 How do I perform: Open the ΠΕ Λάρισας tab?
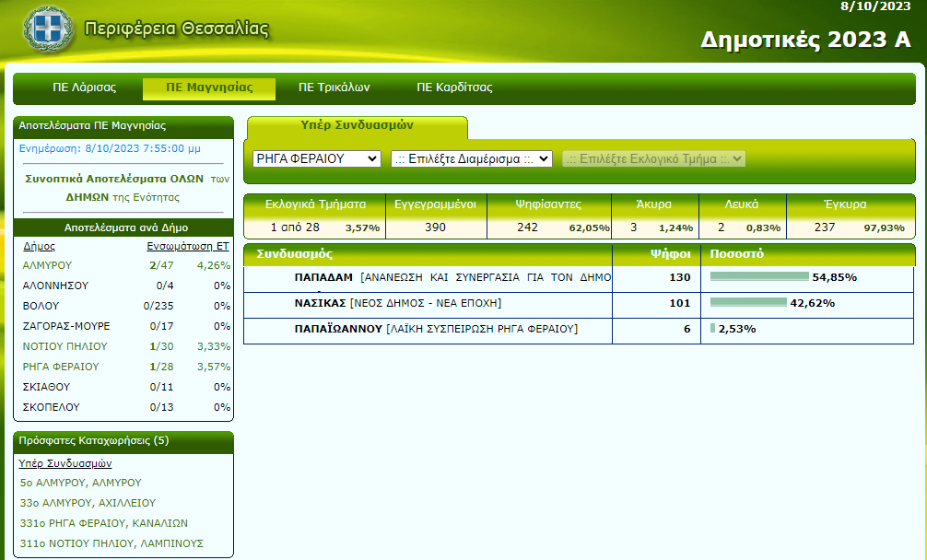(85, 88)
